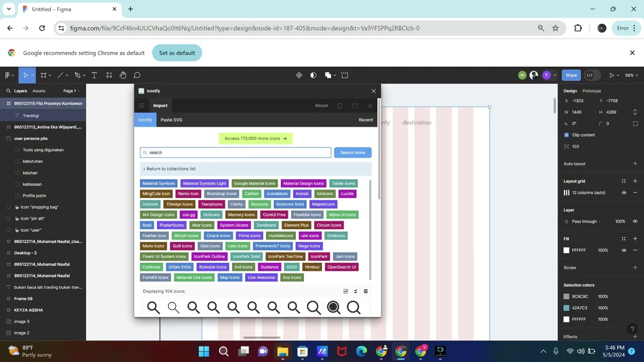Toggle constrain proportions link icon
Screen dimensions: 644x362
click(635, 112)
